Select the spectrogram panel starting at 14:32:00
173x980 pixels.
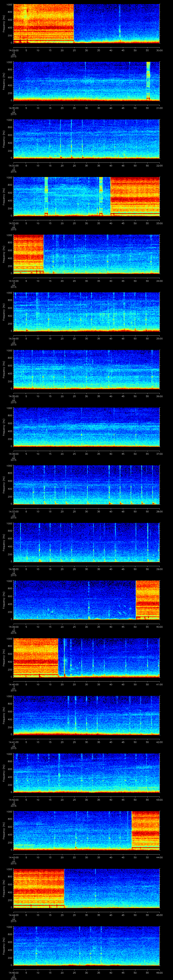86,196
